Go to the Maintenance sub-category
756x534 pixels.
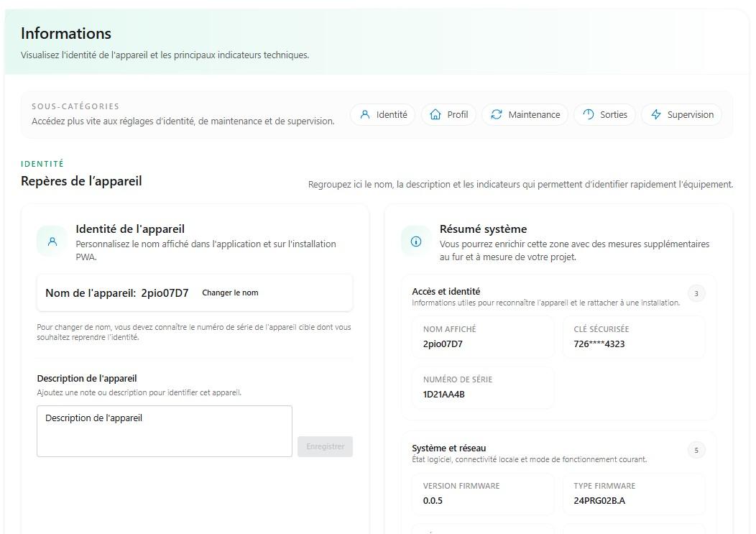tap(525, 115)
